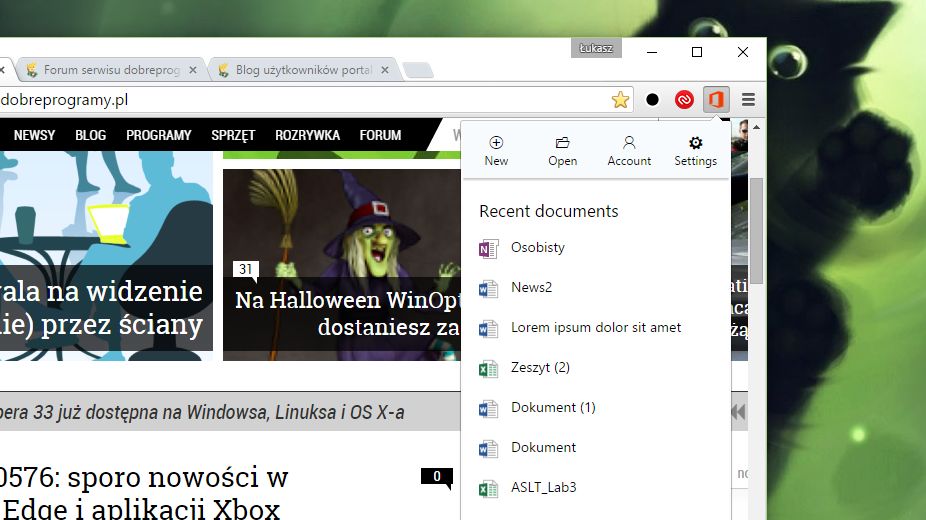Switch to the Blog użytkowników portalu tab

point(303,70)
